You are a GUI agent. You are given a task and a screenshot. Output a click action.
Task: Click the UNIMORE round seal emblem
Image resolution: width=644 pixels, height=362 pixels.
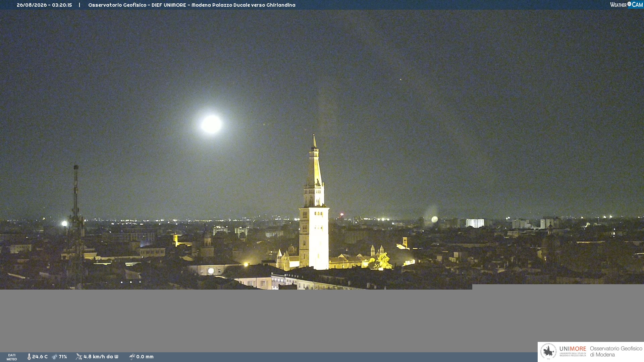pos(548,352)
